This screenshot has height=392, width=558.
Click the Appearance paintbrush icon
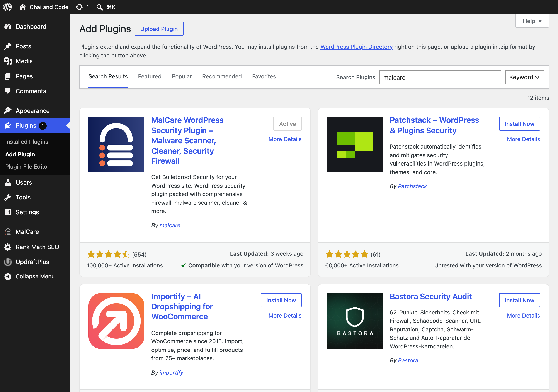click(x=8, y=110)
